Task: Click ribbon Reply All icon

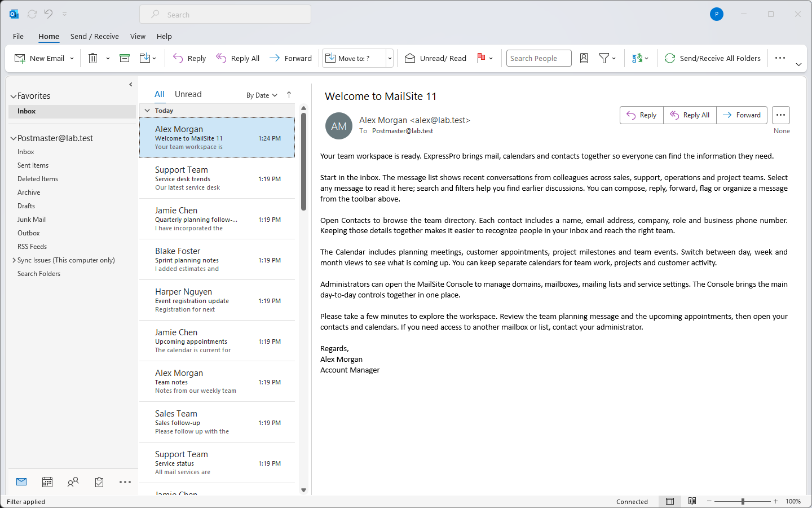Action: [221, 58]
